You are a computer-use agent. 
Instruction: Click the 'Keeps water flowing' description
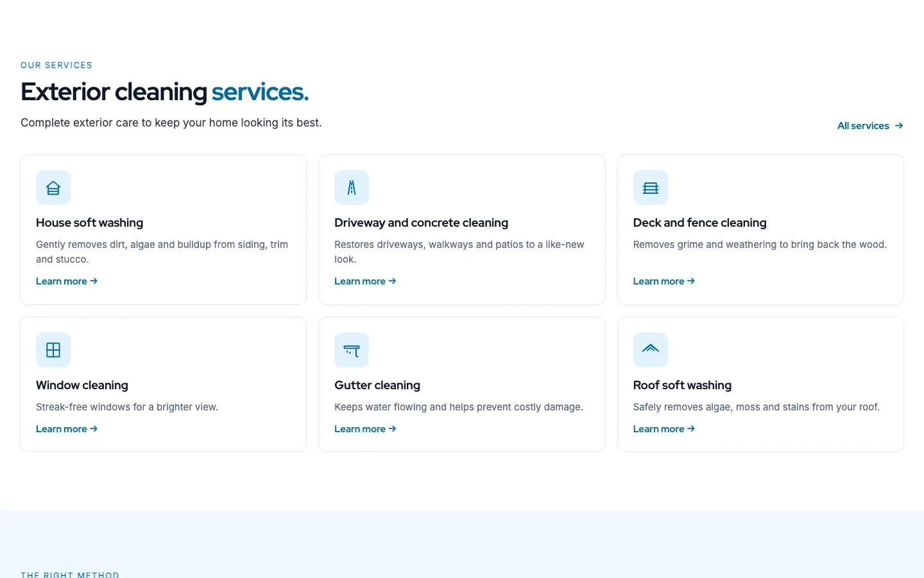459,407
